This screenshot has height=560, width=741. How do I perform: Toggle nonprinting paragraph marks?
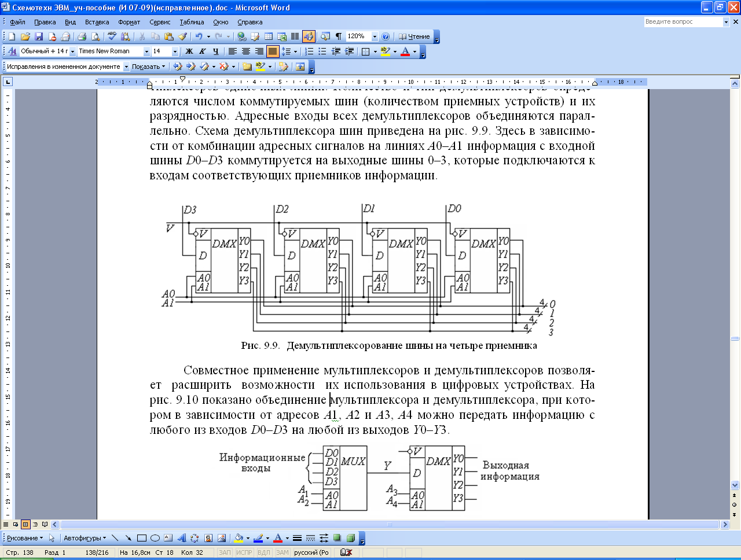click(x=338, y=36)
